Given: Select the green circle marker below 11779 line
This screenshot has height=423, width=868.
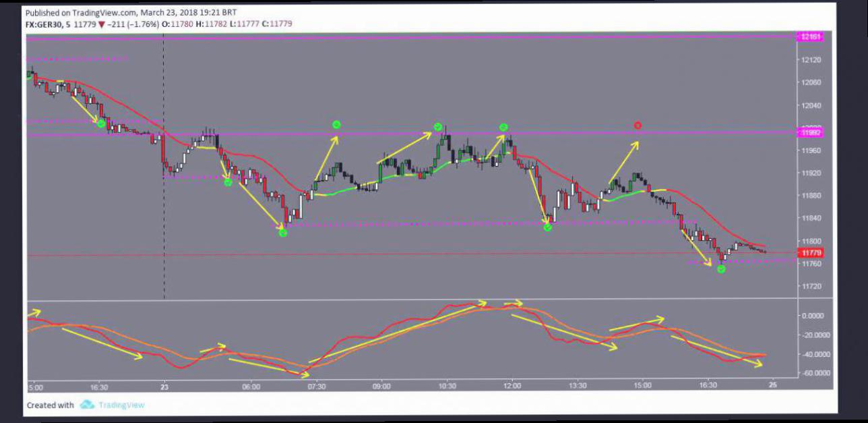Looking at the screenshot, I should tap(721, 269).
